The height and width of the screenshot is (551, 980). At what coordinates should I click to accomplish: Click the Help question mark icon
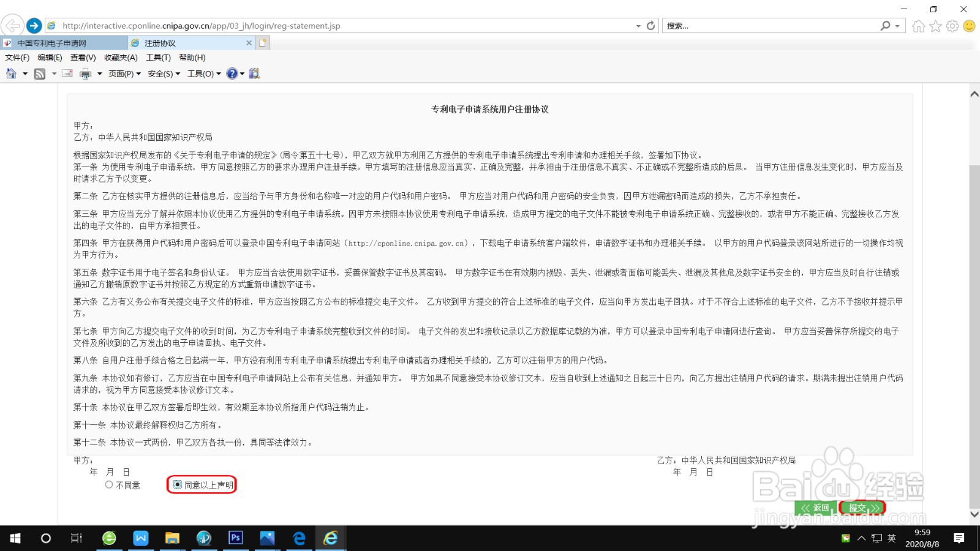coord(232,73)
